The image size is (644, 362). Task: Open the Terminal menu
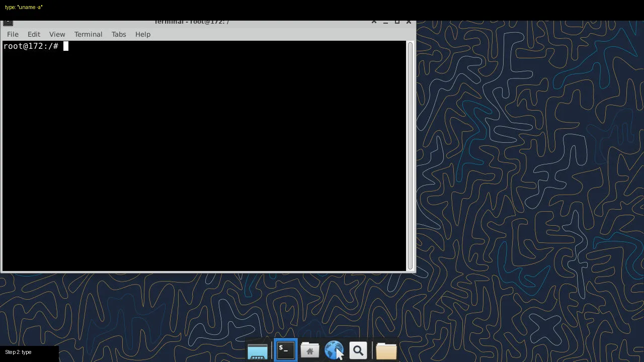(88, 34)
